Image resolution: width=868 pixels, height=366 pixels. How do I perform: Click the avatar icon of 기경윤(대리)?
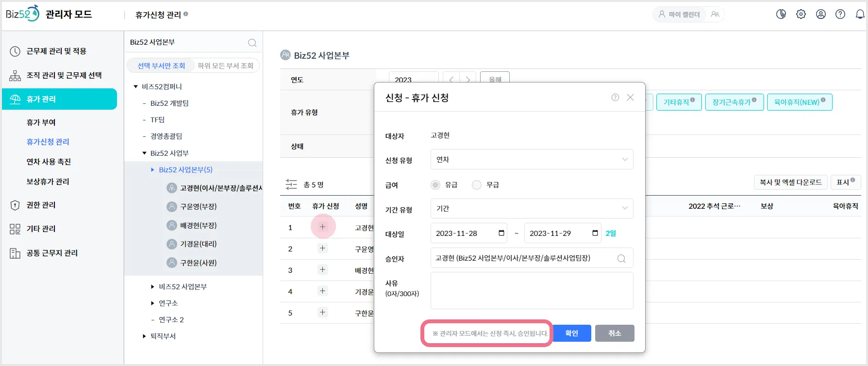point(172,244)
